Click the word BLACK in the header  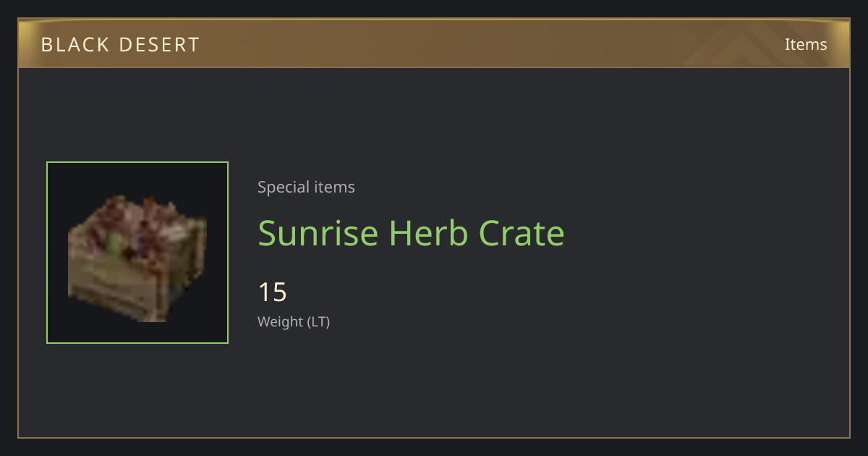click(75, 45)
